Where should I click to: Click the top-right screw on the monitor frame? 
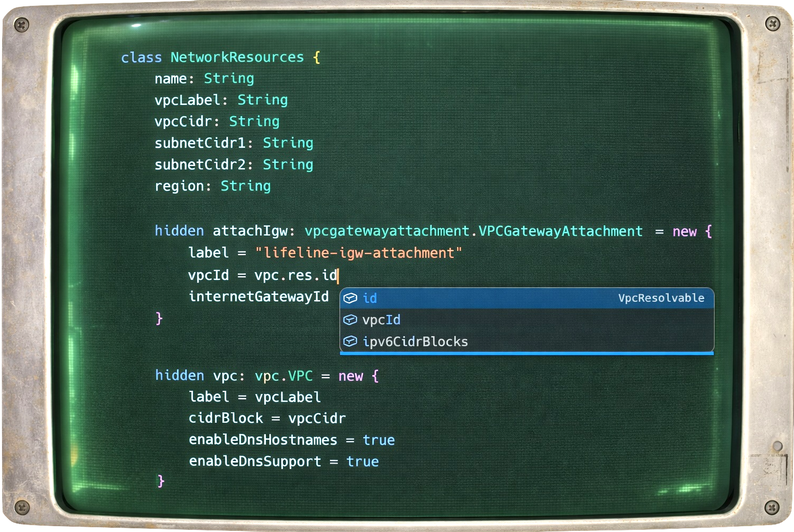coord(773,23)
